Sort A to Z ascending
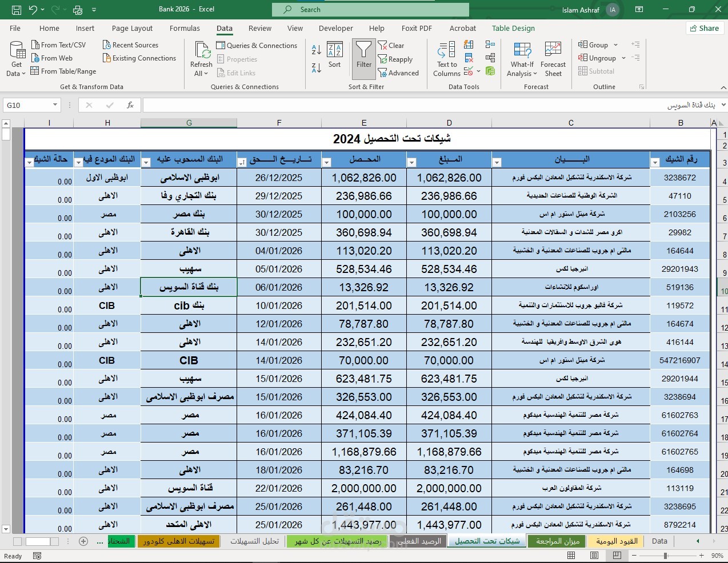 coord(317,49)
